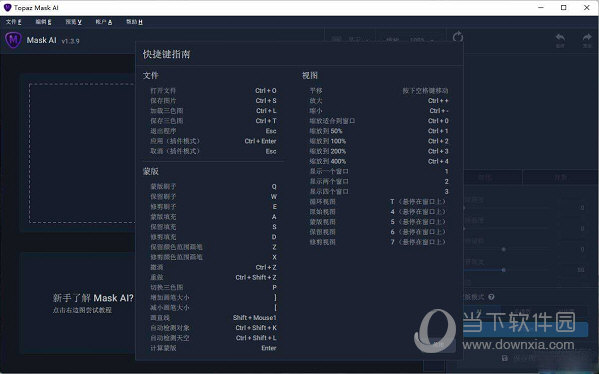Click the Topaz Mask AI title bar icon
Screen dimensions: 599x374
point(7,7)
